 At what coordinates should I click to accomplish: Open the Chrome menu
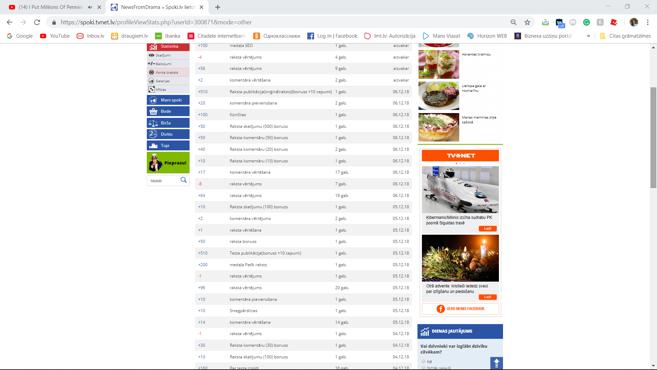pyautogui.click(x=647, y=22)
